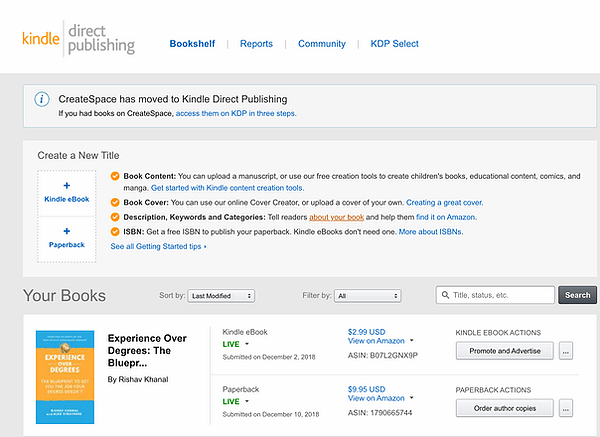Open the Bookshelf tab
Image resolution: width=600 pixels, height=437 pixels.
click(192, 44)
